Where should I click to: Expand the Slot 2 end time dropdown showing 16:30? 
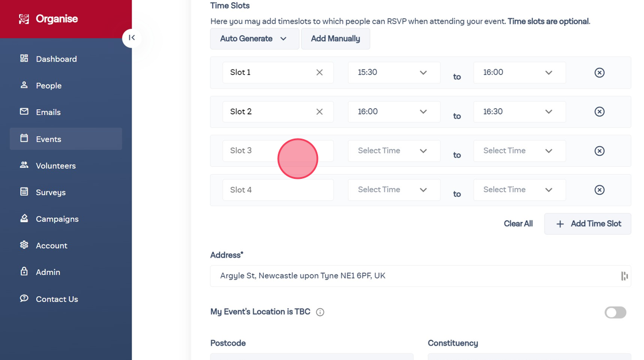519,112
